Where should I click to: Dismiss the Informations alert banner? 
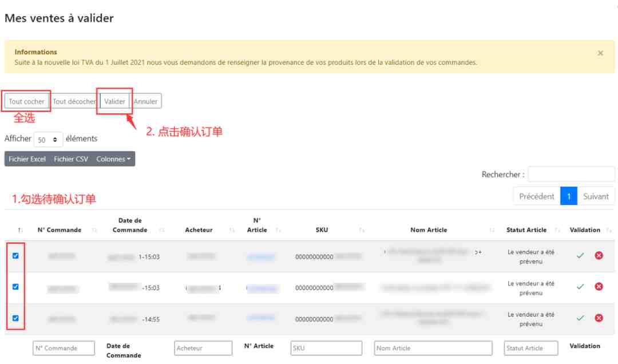point(600,53)
